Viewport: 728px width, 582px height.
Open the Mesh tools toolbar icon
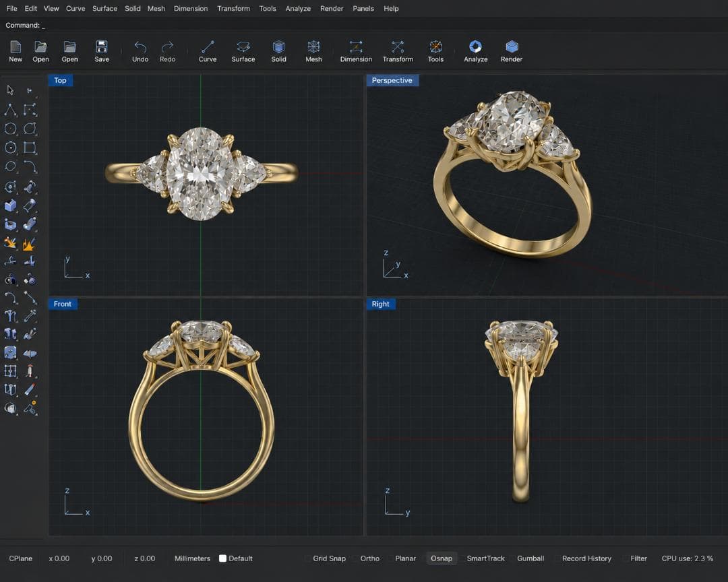tap(313, 51)
